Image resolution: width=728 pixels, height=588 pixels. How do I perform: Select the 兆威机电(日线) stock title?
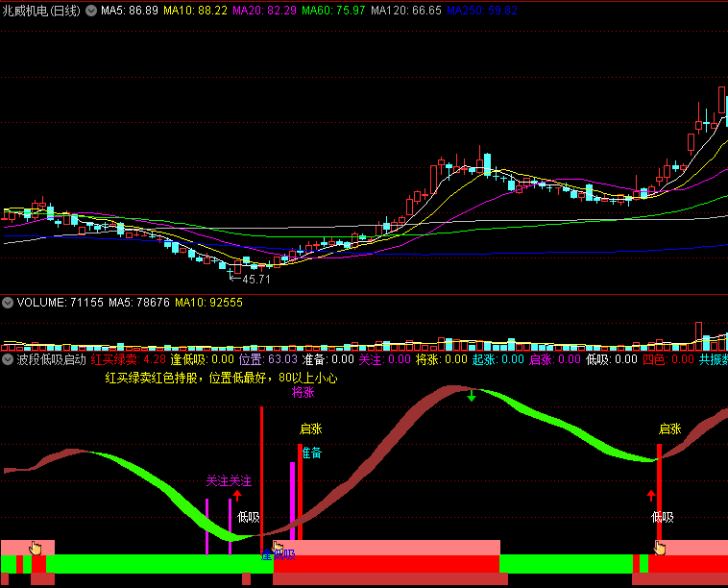pyautogui.click(x=41, y=11)
